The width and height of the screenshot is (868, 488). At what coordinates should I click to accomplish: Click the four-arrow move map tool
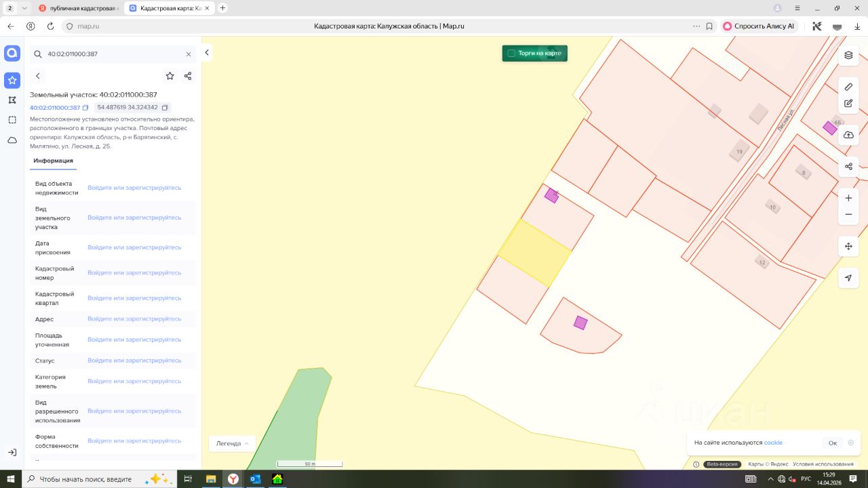point(848,246)
